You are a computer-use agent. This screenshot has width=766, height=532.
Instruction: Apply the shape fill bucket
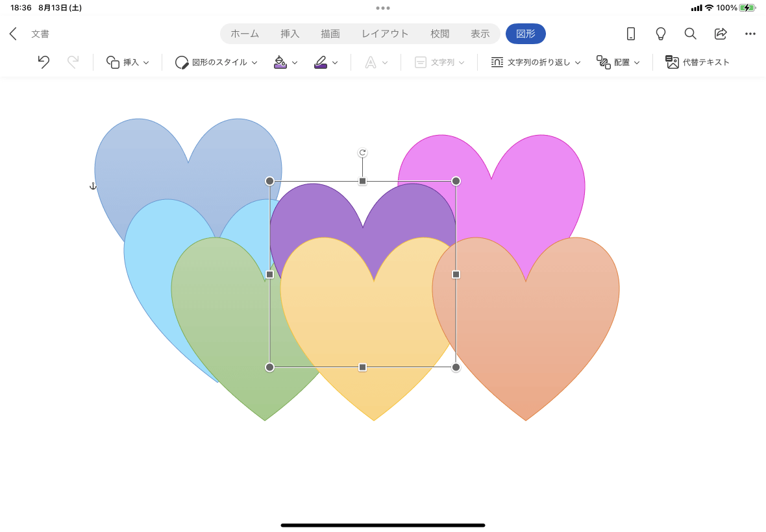coord(280,62)
